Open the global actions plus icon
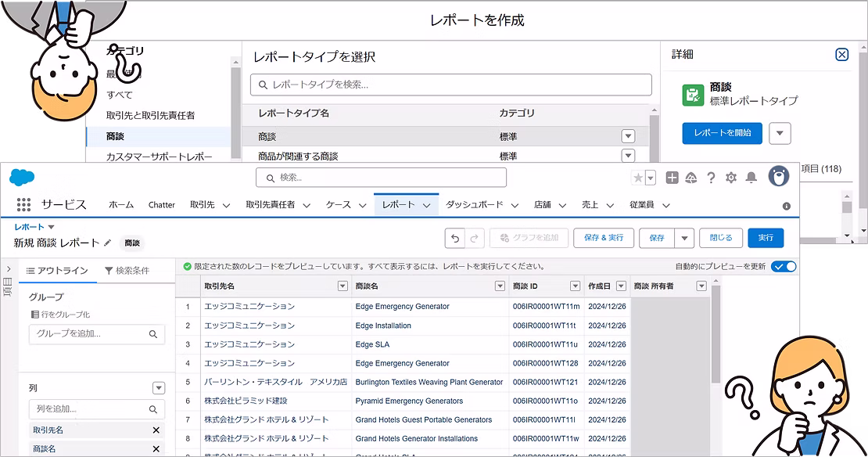868x457 pixels. [x=672, y=178]
